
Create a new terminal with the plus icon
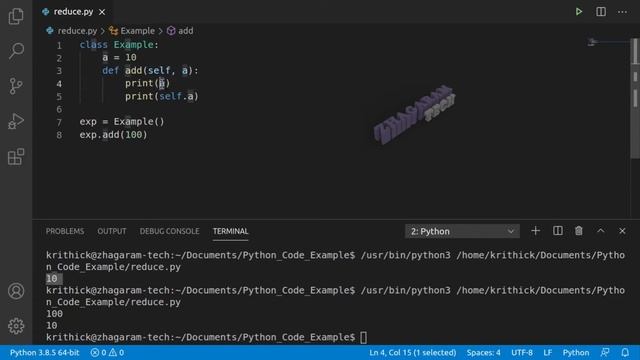click(536, 231)
